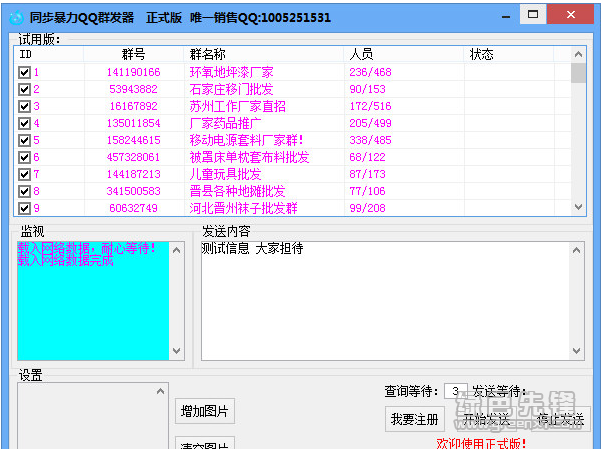This screenshot has width=603, height=449.
Task: Click member count 338/485
Action: pos(370,140)
